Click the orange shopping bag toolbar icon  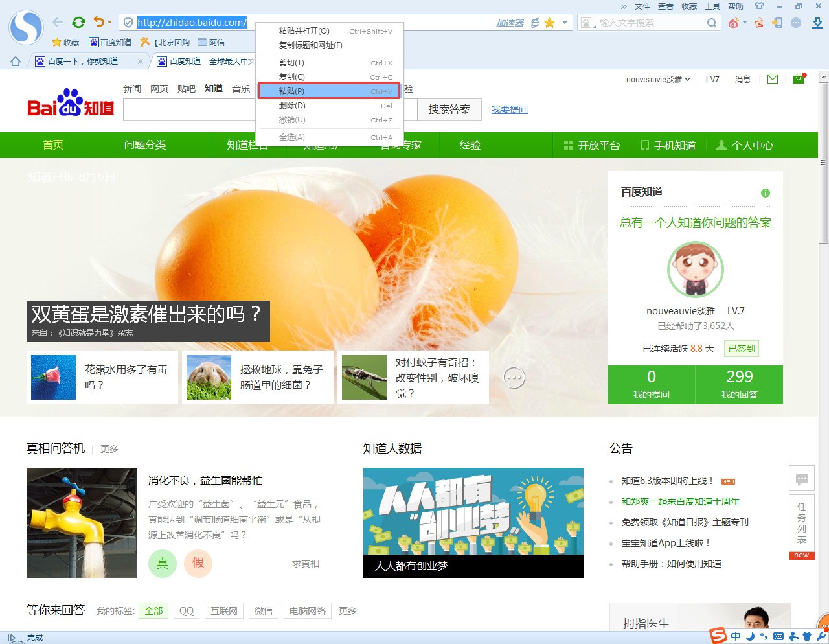pos(759,23)
